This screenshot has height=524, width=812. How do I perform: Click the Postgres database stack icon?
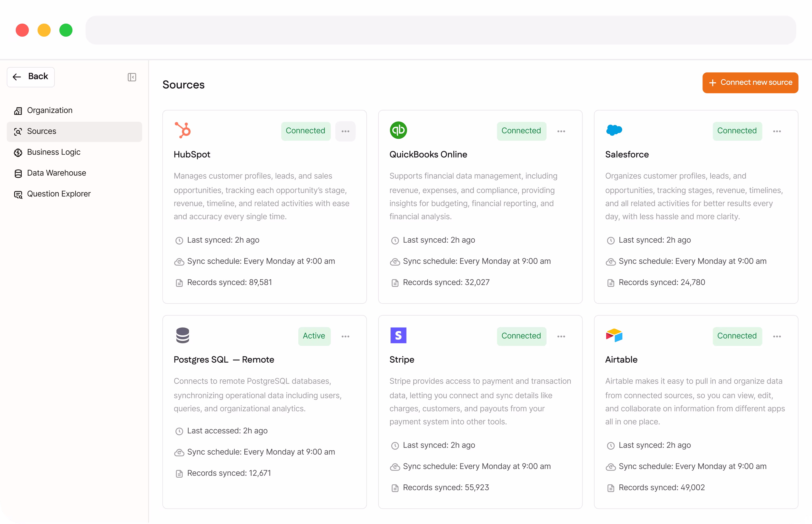pos(183,335)
